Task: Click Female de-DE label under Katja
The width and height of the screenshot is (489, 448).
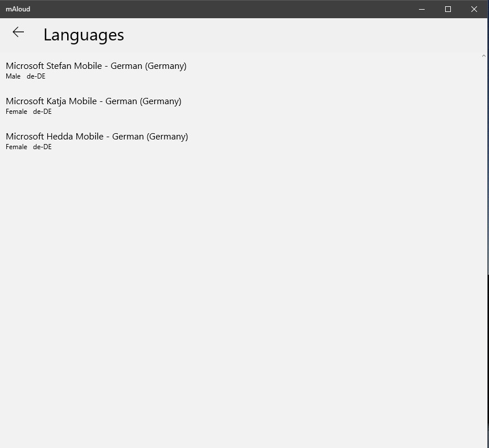Action: pyautogui.click(x=28, y=112)
